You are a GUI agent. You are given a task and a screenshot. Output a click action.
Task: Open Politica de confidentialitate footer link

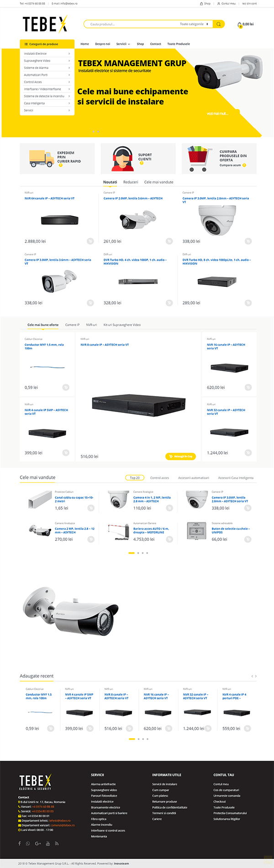169,807
